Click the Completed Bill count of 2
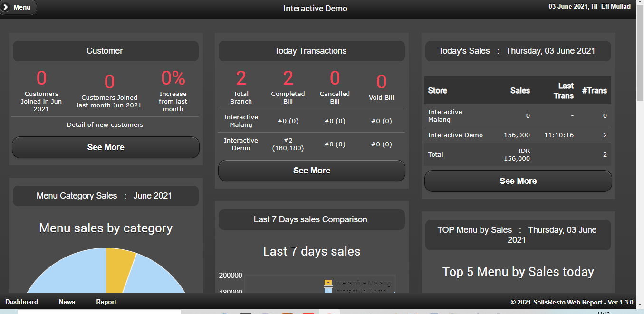This screenshot has height=314, width=644. coord(288,78)
